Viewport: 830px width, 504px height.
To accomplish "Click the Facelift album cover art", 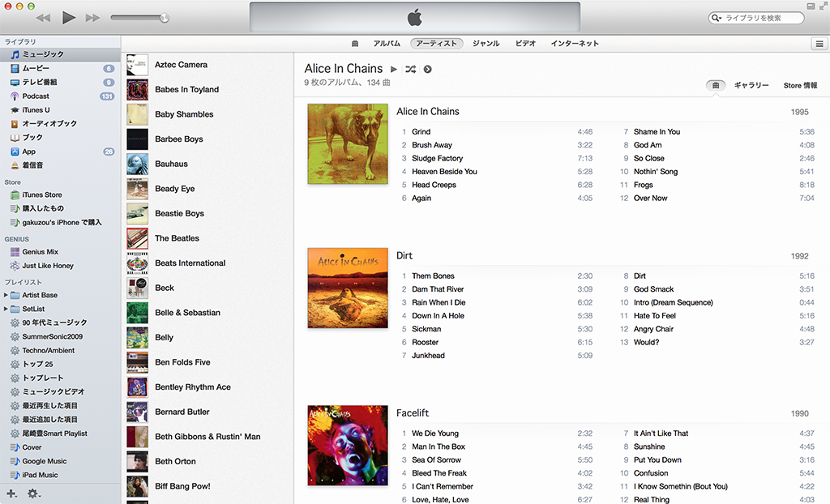I will tap(348, 445).
